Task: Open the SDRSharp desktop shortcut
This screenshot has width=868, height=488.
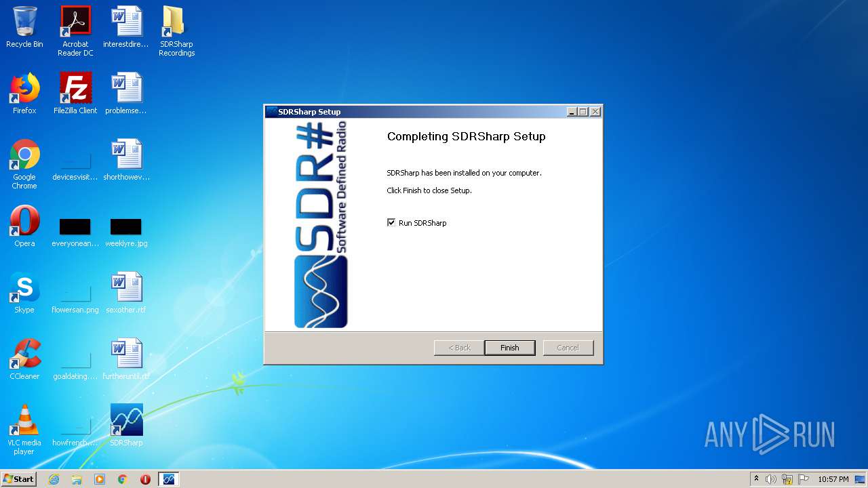Action: click(126, 426)
